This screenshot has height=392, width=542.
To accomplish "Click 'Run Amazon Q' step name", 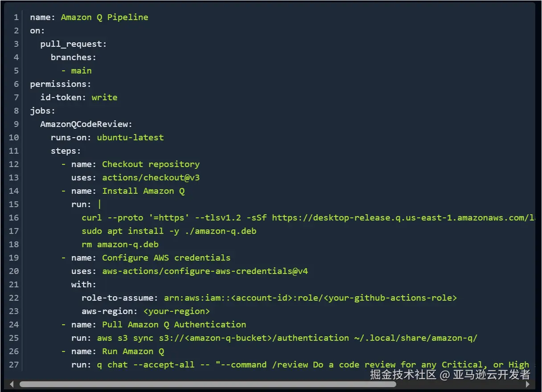I will 133,351.
